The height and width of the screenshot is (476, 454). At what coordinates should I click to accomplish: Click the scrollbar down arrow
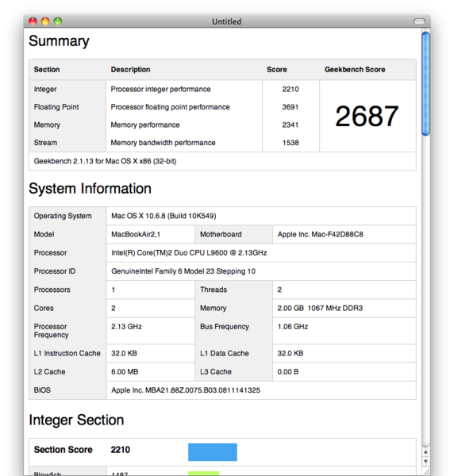pyautogui.click(x=425, y=462)
